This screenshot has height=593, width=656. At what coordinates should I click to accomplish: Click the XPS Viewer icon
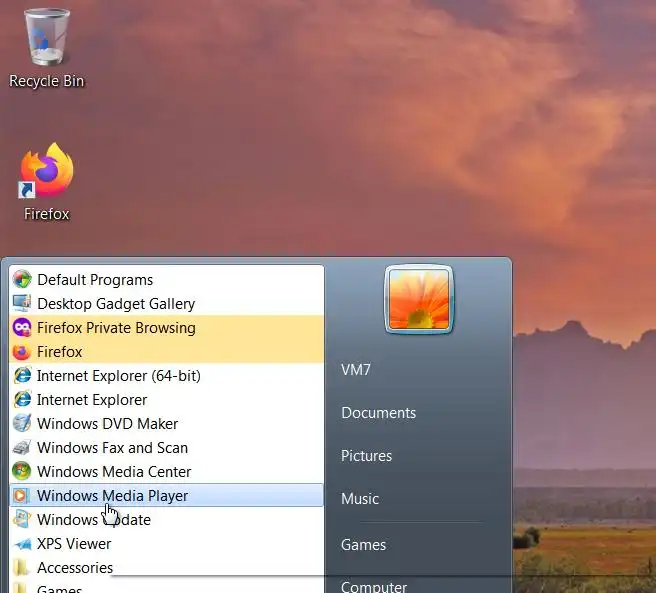click(21, 544)
